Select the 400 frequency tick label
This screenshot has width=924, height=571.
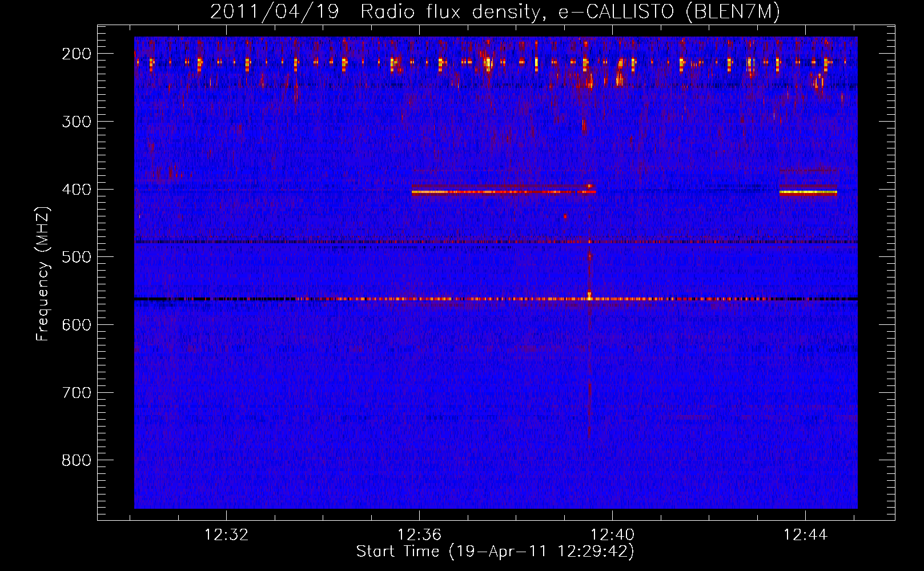coord(76,190)
